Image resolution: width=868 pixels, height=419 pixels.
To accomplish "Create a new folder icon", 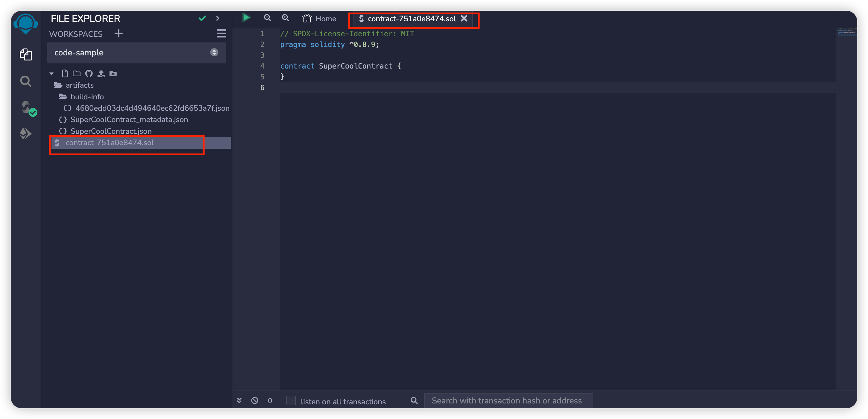I will (77, 73).
